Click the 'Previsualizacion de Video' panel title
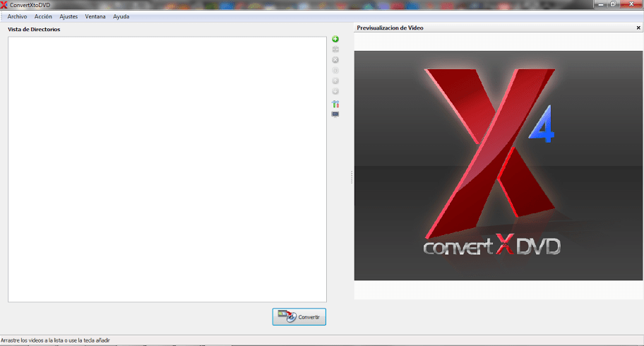644x346 pixels. [x=390, y=28]
